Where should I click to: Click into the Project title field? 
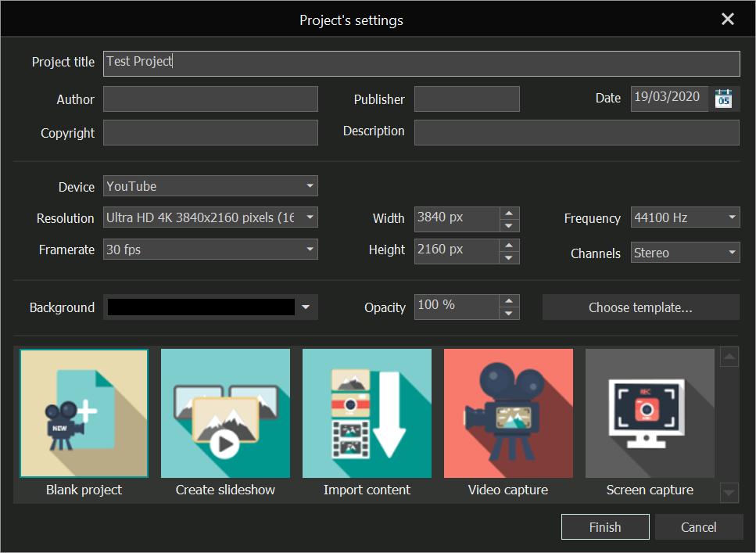point(421,63)
